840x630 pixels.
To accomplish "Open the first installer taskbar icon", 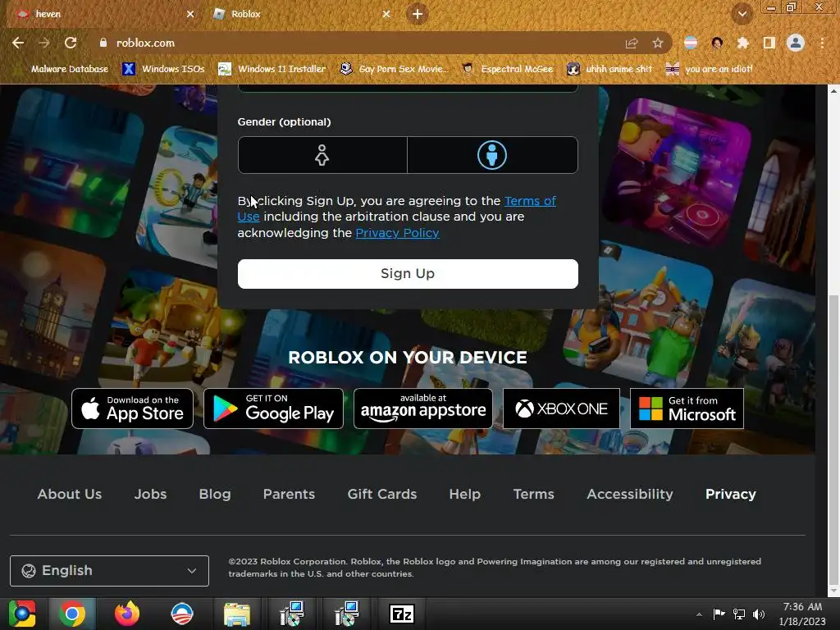I will 292,614.
